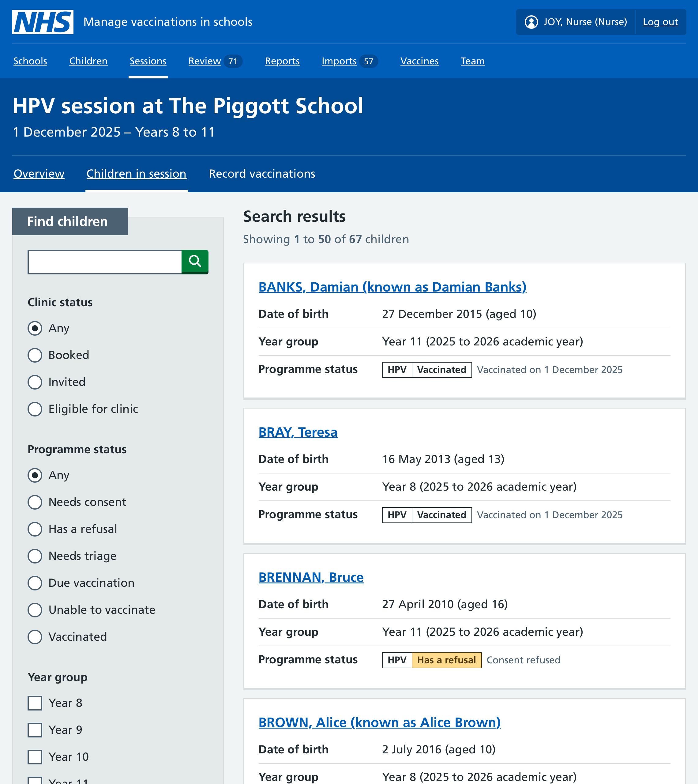Click Vaccinated tag in BANKS, Damian card
Image resolution: width=698 pixels, height=784 pixels.
click(441, 369)
